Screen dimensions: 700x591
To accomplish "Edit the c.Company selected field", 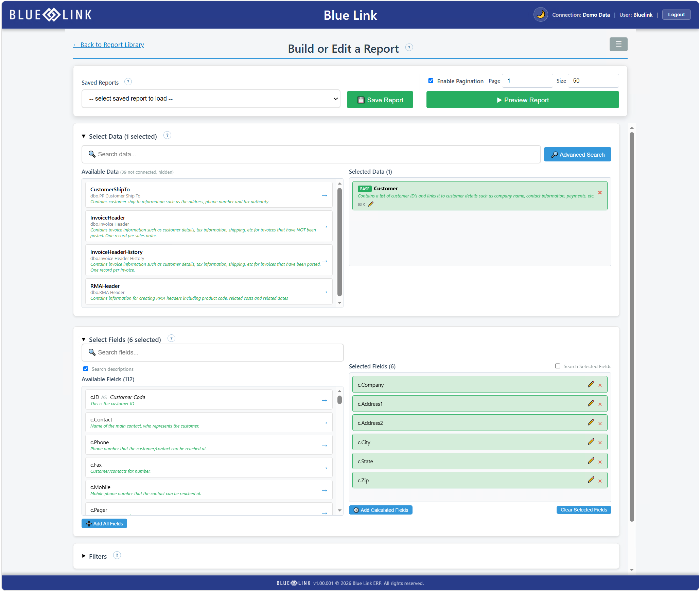I will point(591,384).
